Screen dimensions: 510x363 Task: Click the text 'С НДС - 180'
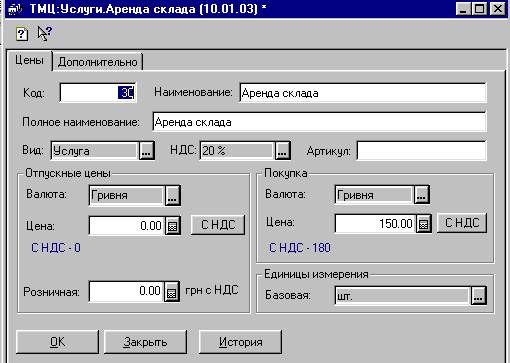tap(300, 248)
